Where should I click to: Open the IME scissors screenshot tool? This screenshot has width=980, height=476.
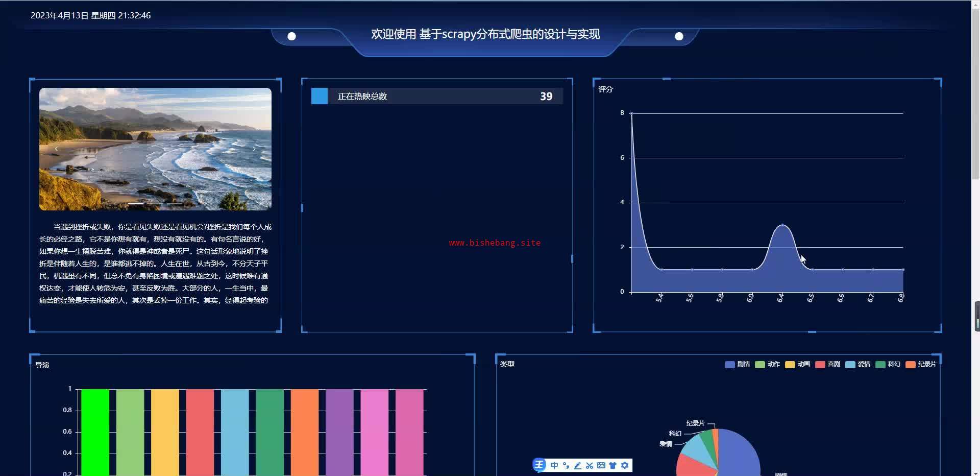coord(590,465)
